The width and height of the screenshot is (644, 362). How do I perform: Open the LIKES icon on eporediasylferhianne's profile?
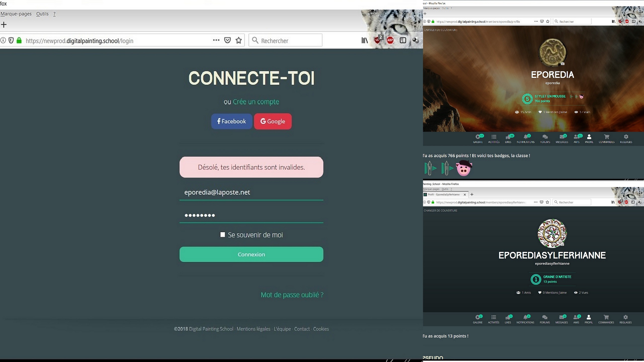coord(508,317)
